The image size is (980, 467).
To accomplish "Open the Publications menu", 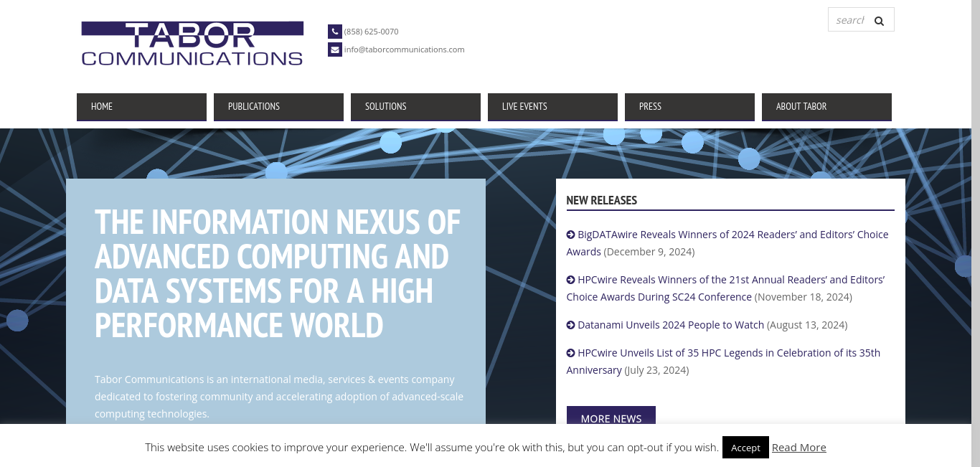I will point(278,107).
